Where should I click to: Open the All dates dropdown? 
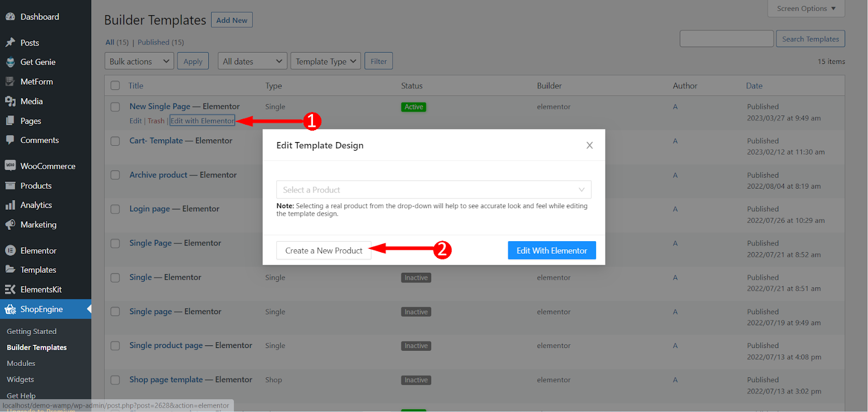[x=253, y=61]
